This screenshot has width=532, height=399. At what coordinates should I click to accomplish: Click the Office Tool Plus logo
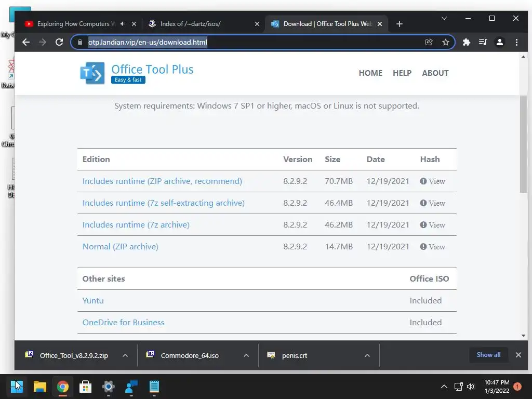point(92,73)
